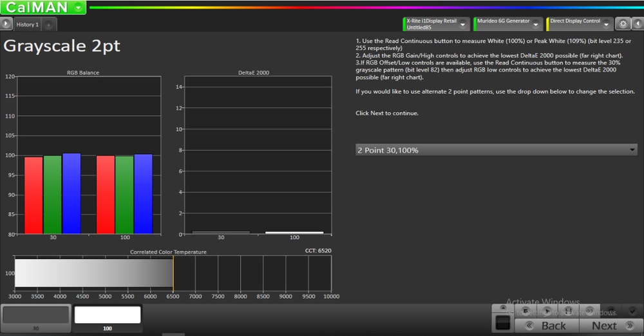The image size is (644, 336).
Task: Click the play arrow left of History 1
Action: pyautogui.click(x=6, y=24)
